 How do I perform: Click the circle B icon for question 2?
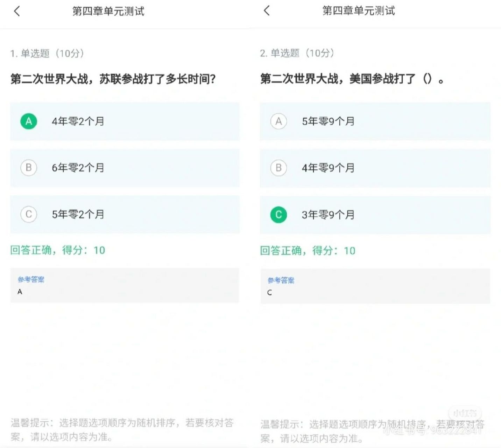pos(278,168)
